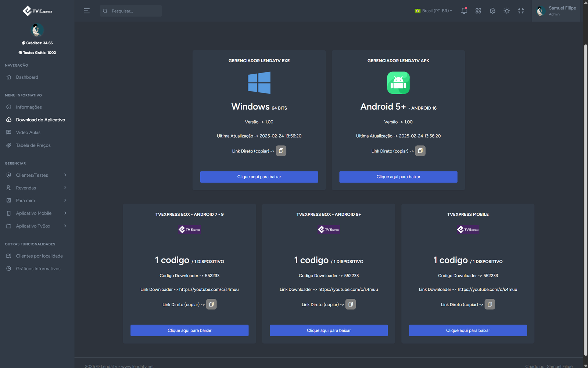Copy Android APK direct link icon
588x368 pixels.
(x=420, y=151)
